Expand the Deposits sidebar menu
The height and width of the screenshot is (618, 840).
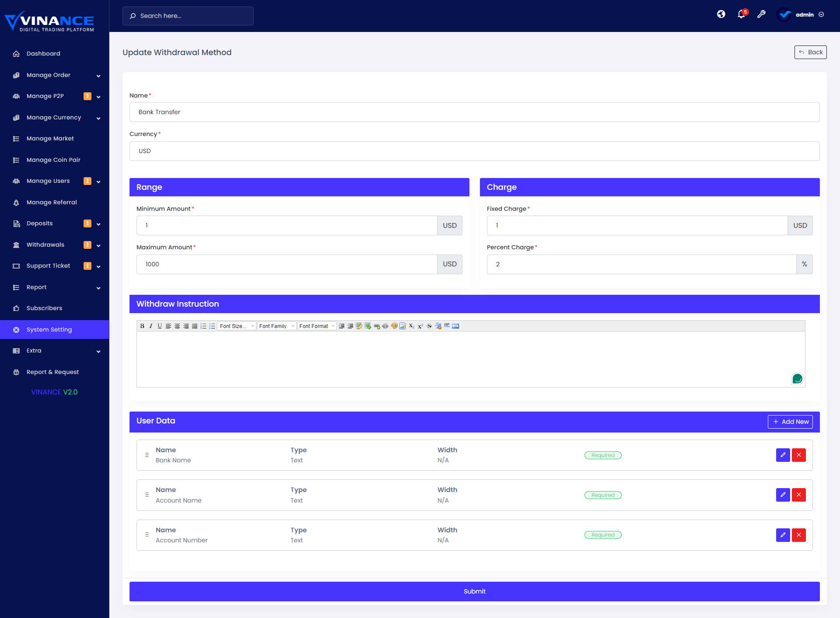tap(55, 223)
